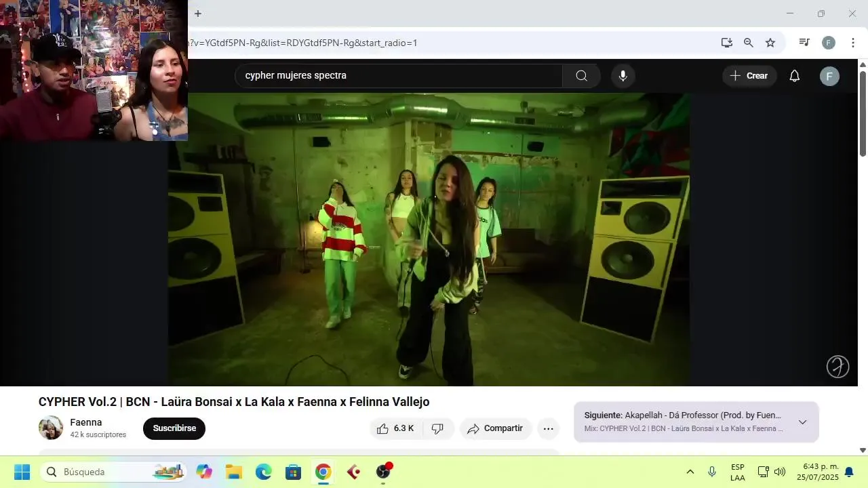Click the watermark logo on video corner

[837, 366]
